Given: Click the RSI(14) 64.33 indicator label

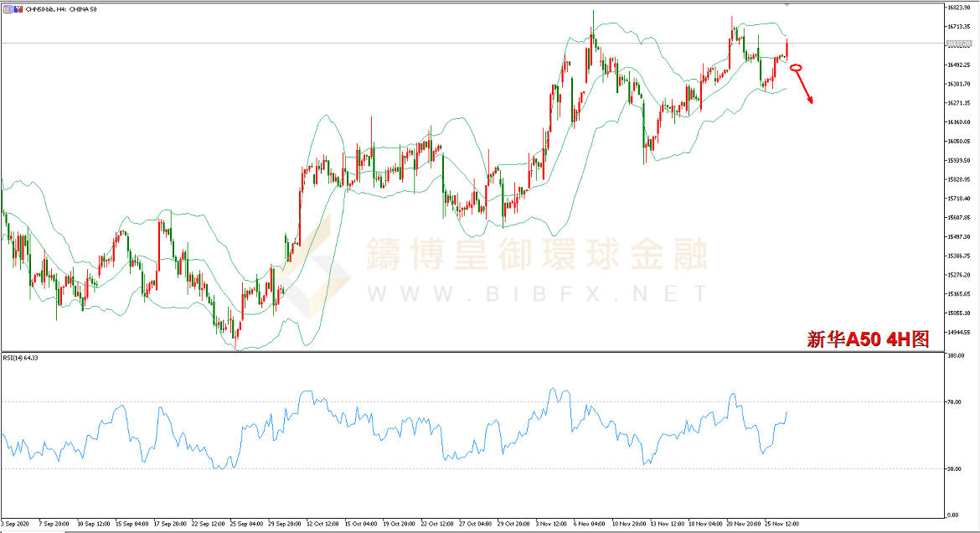Looking at the screenshot, I should click(x=22, y=358).
